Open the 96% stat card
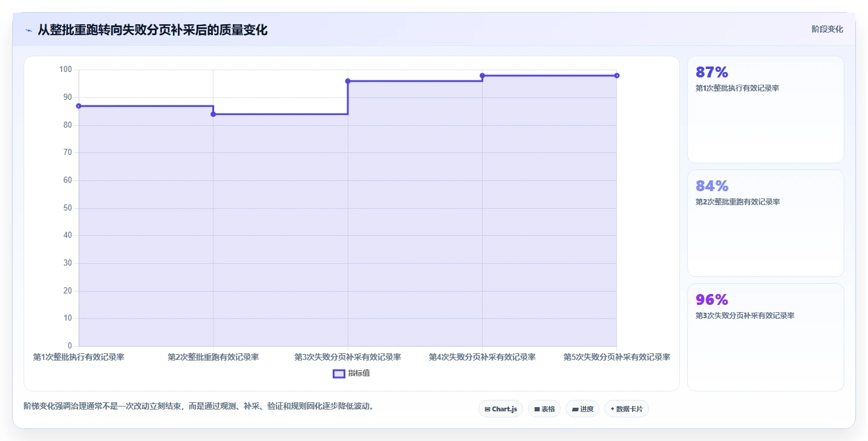This screenshot has height=441, width=868. 765,337
